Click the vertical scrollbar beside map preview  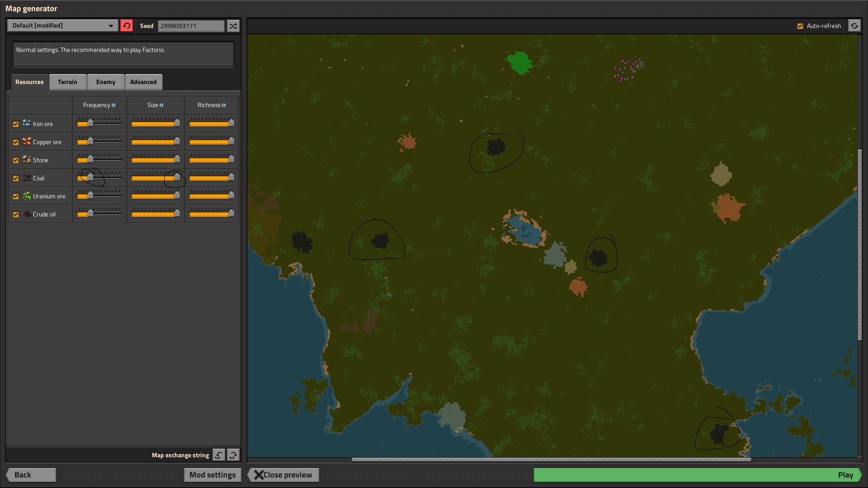(x=859, y=245)
